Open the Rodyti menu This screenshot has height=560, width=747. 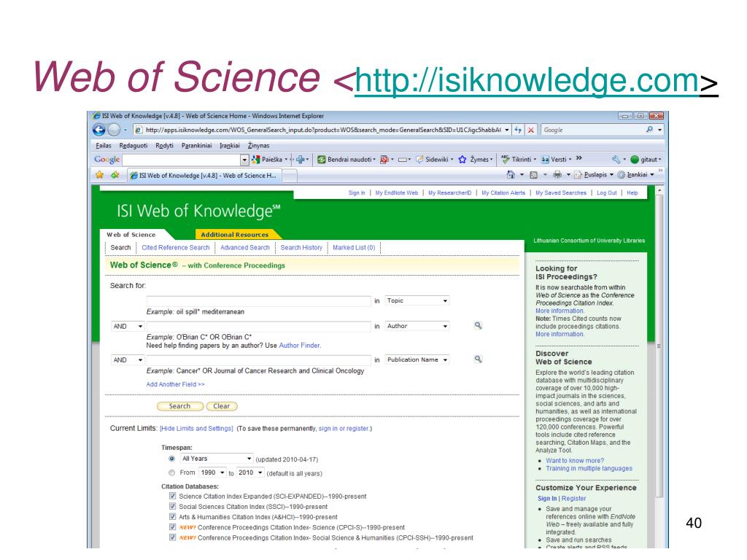[x=164, y=146]
